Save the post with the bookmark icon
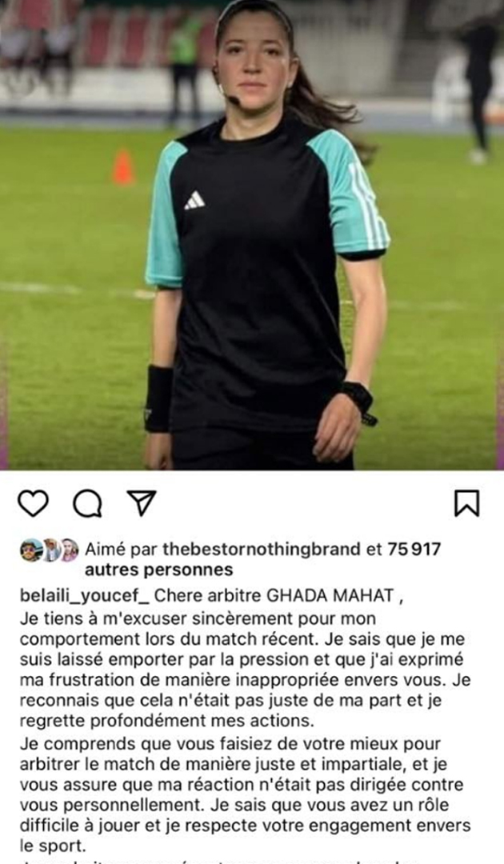The image size is (504, 864). [x=466, y=503]
